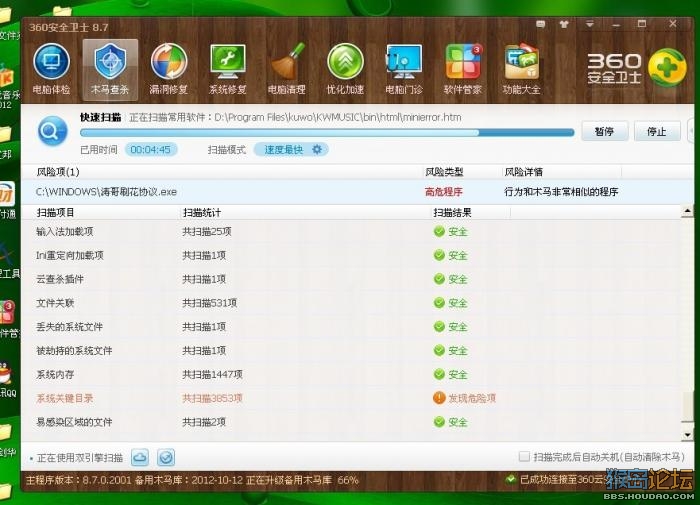Image resolution: width=700 pixels, height=505 pixels.
Task: Click 共扫描1447项 statistic
Action: 212,375
